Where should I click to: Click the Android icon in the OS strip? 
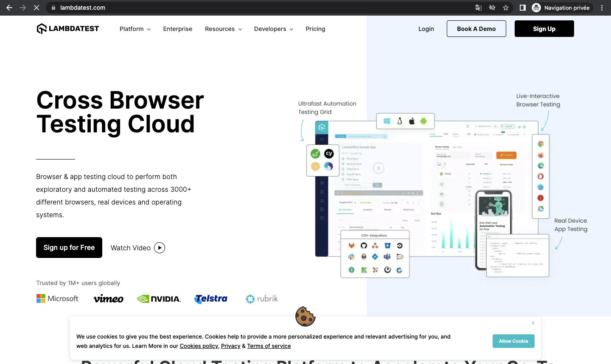point(423,121)
